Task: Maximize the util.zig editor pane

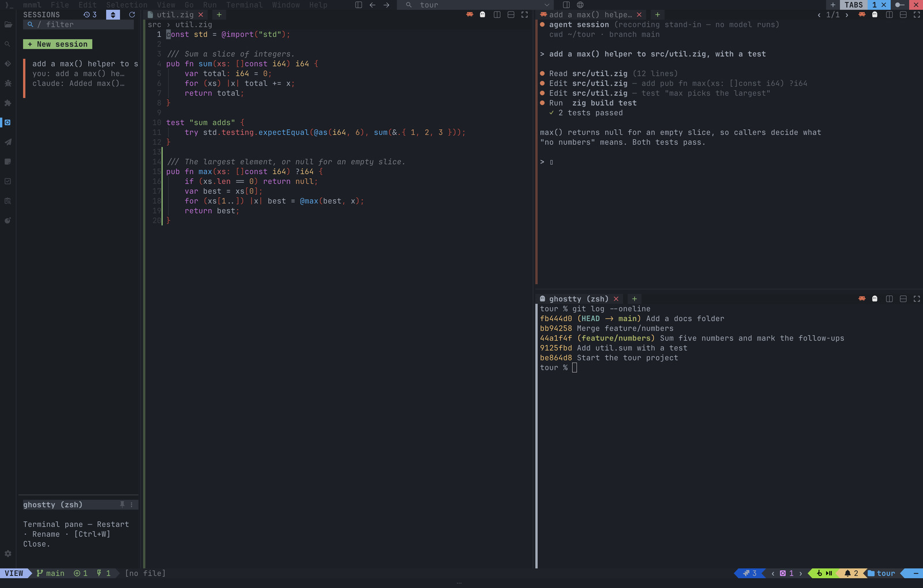Action: [x=524, y=14]
